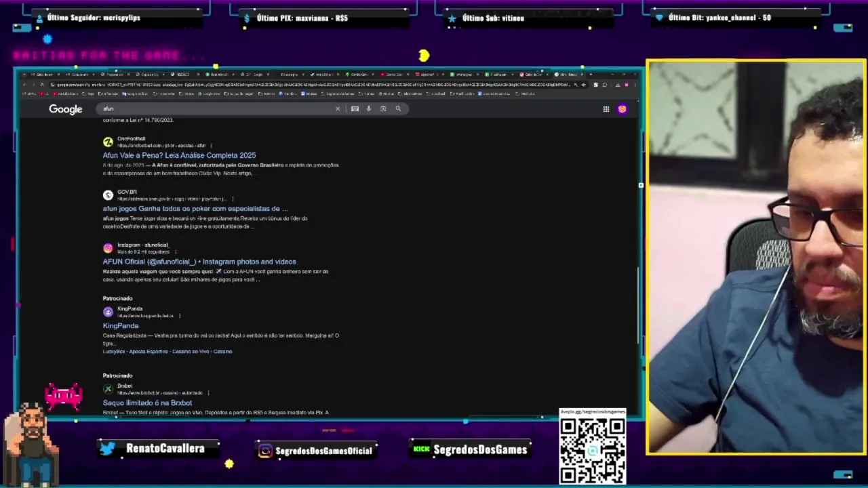Screen dimensions: 868x488
Task: Open options menu for KingPanda ad
Action: (180, 316)
